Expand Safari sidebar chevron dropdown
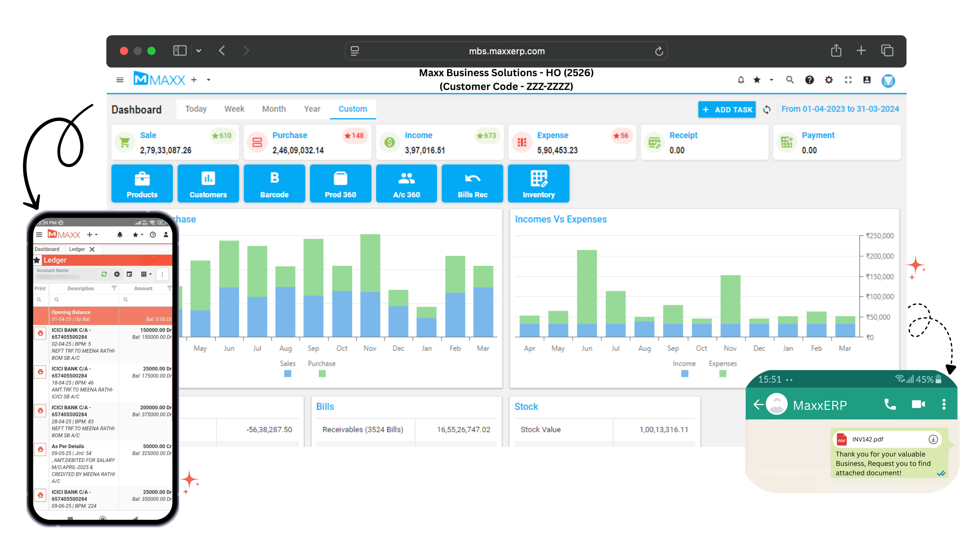 pos(199,51)
